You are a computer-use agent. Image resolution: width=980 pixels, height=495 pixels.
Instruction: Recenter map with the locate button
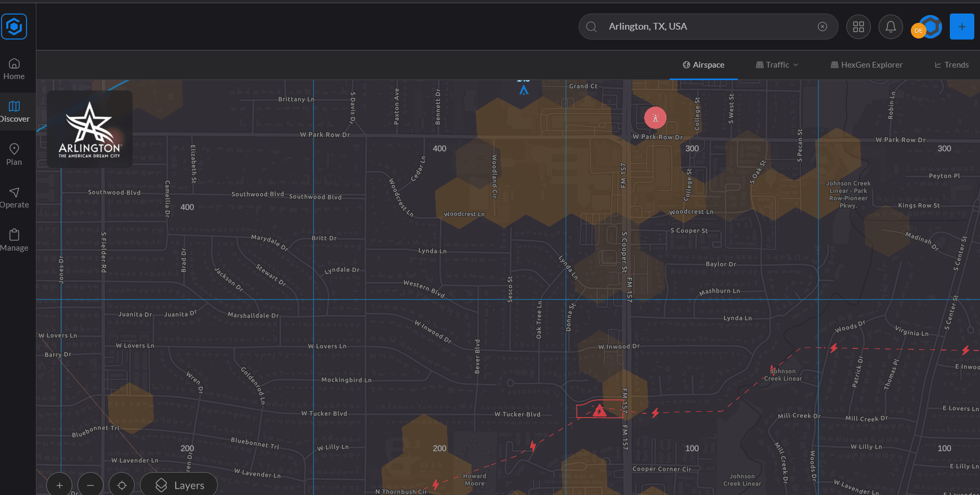[122, 485]
